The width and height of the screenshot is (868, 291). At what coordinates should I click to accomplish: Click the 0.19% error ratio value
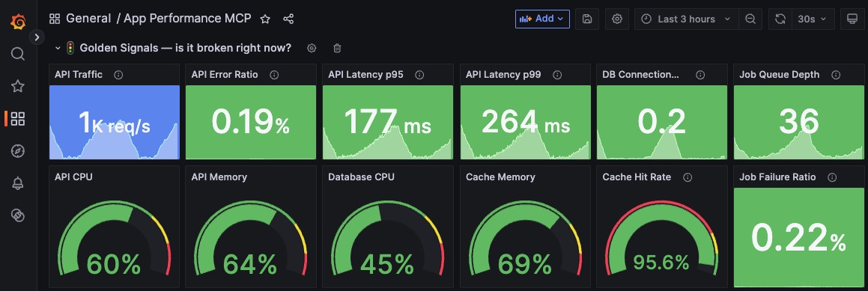coord(250,122)
